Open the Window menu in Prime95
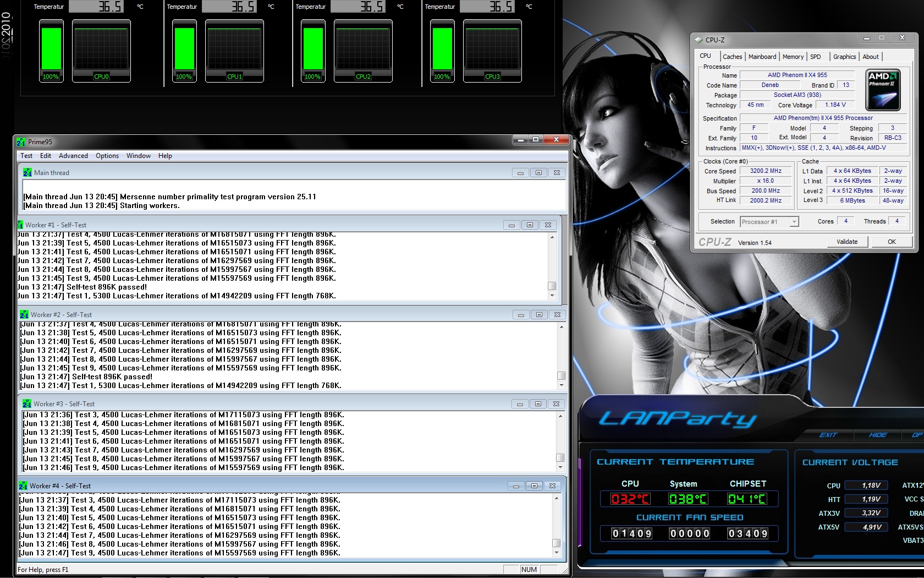 [x=139, y=156]
